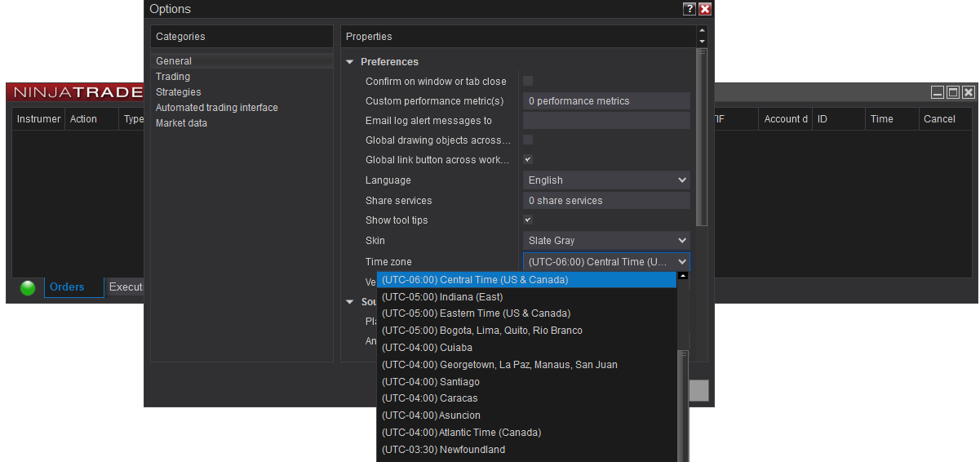Click the time zone list scroll-up arrow
The height and width of the screenshot is (462, 980).
coord(683,276)
